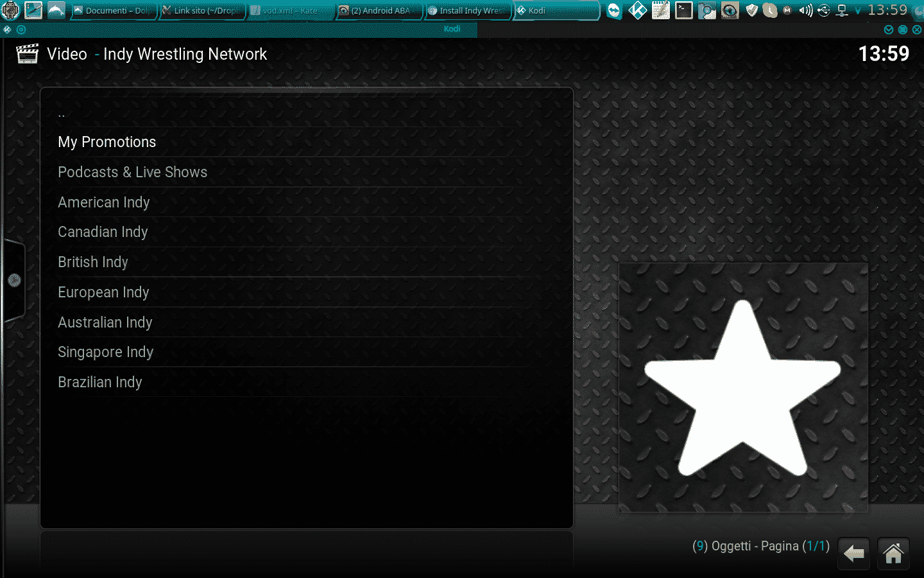Minimize the Kodi window
The image size is (924, 578).
click(889, 30)
